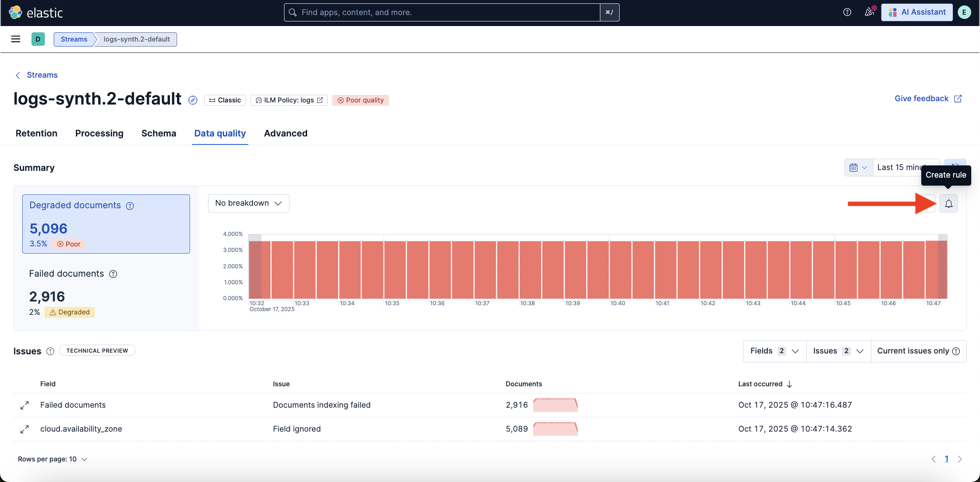Click the Create rule bell icon
This screenshot has width=980, height=482.
949,204
